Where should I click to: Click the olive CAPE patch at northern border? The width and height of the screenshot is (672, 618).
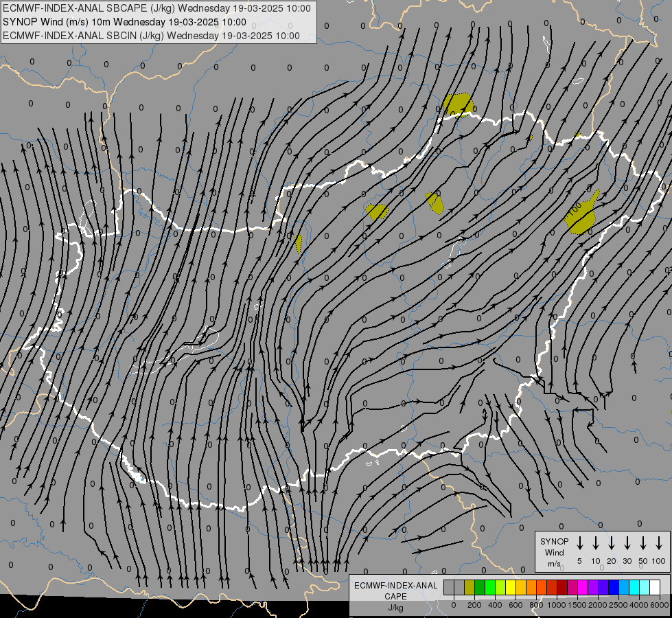[458, 104]
